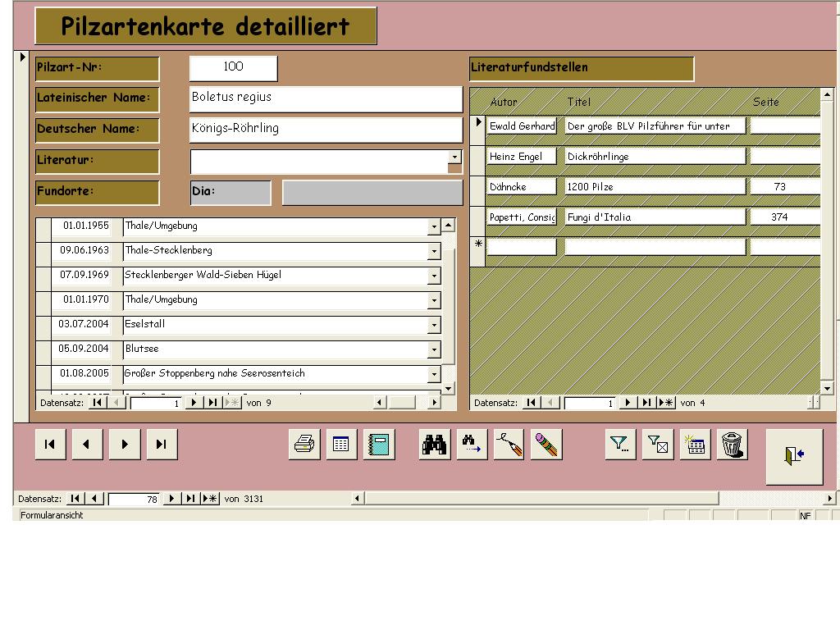
Task: Click the find next binoculars arrow icon
Action: pyautogui.click(x=472, y=445)
